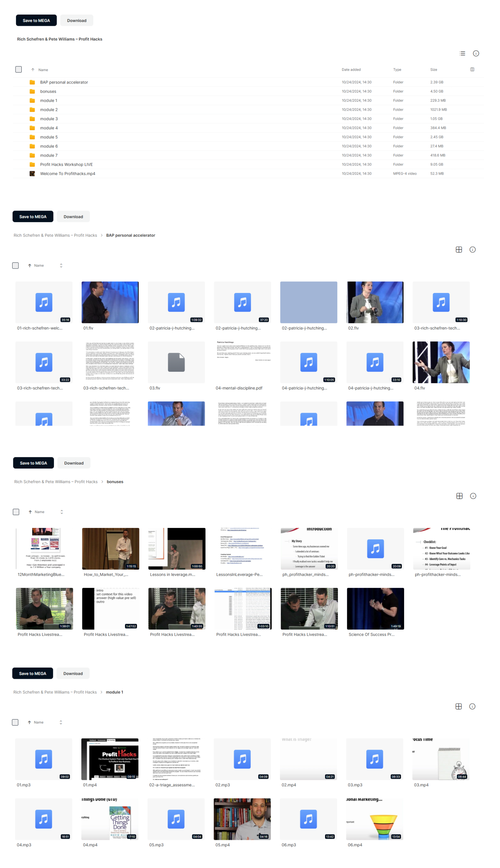
Task: Open the 01.mp4 Profit Hacks thumbnail
Action: click(109, 759)
